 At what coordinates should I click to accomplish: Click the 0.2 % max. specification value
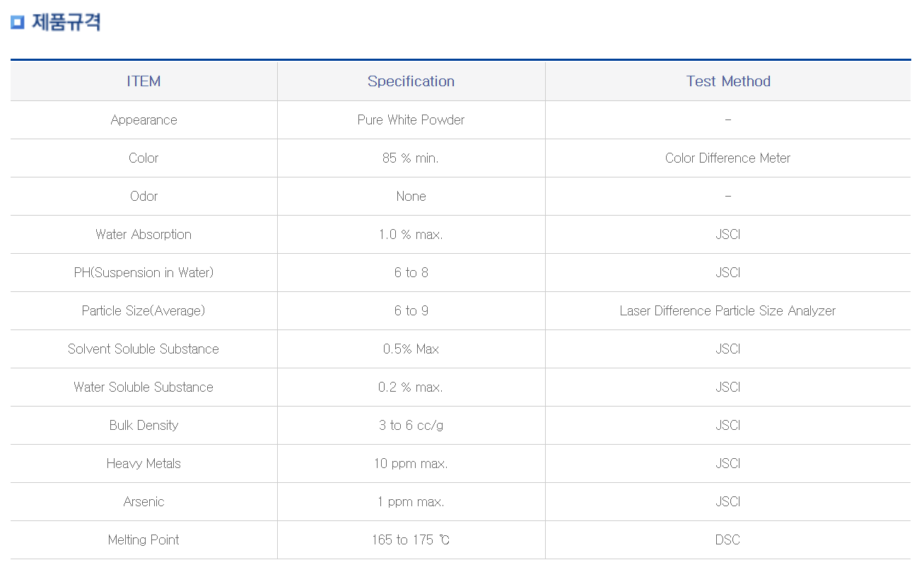click(411, 387)
